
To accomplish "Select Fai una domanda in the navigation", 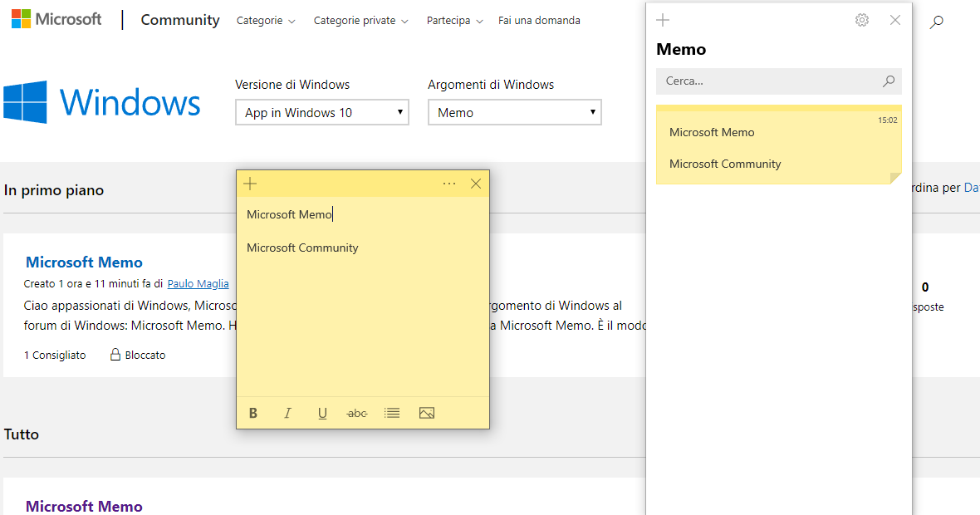I will (x=539, y=20).
